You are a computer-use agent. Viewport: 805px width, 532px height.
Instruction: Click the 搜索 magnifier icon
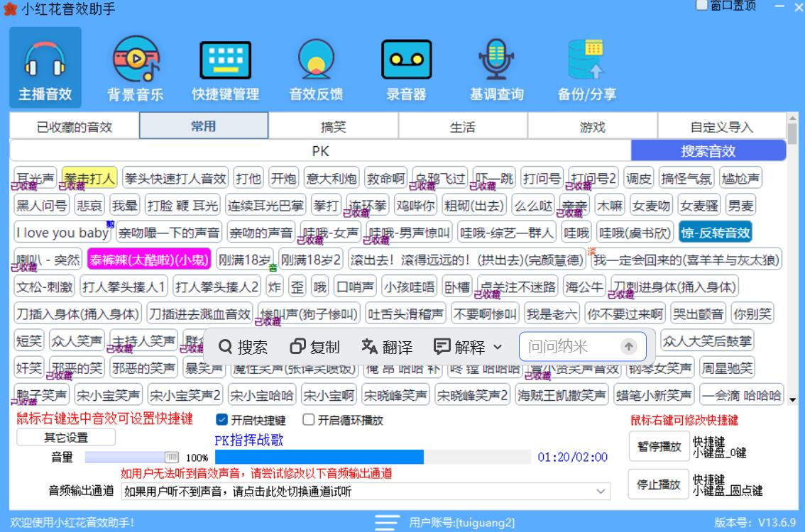[x=226, y=347]
